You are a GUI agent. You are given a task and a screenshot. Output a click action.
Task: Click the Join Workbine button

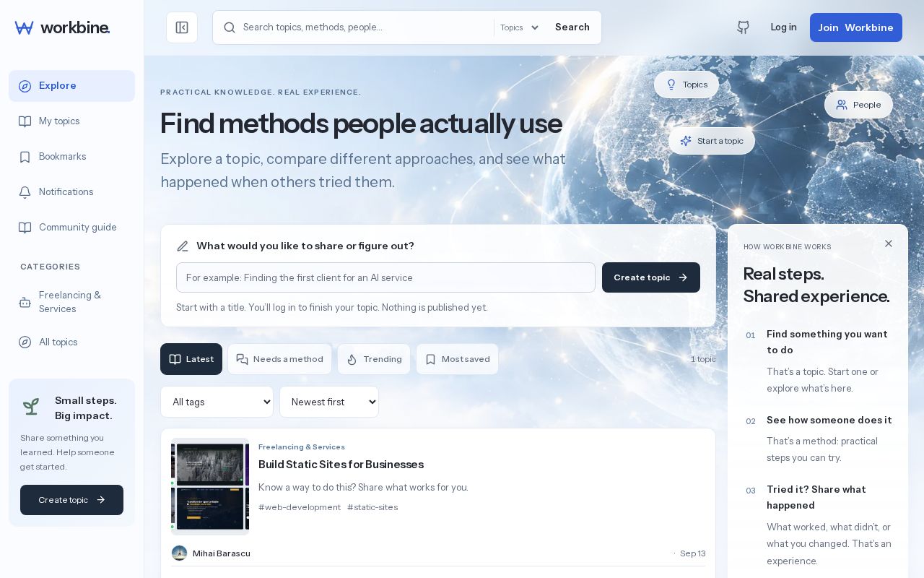[x=856, y=27]
